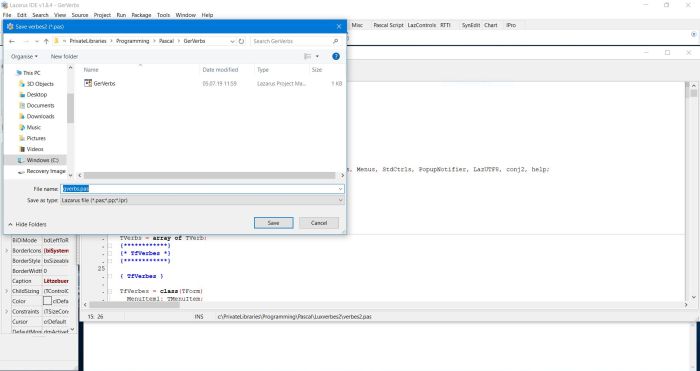Sort files by Name column
This screenshot has height=371, width=700.
(91, 70)
